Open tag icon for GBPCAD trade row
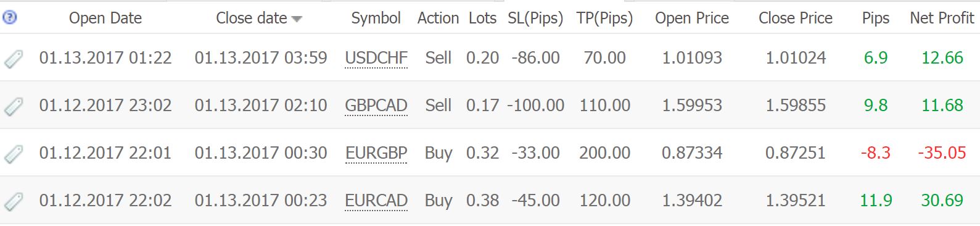The width and height of the screenshot is (980, 226). pos(14,106)
